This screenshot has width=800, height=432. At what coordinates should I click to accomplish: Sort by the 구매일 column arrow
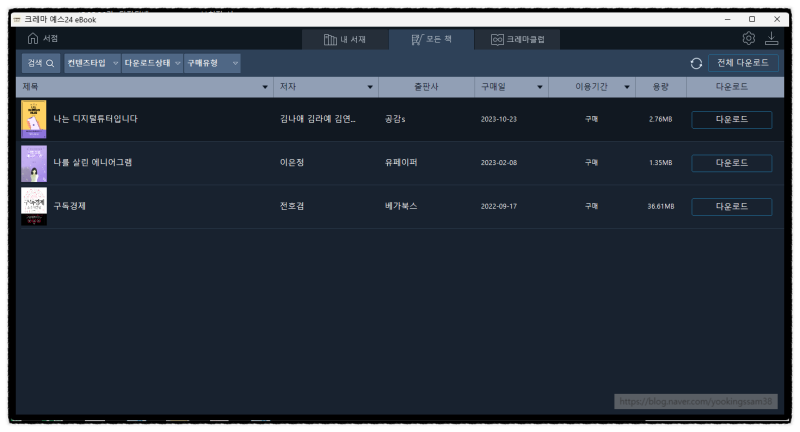(x=540, y=87)
